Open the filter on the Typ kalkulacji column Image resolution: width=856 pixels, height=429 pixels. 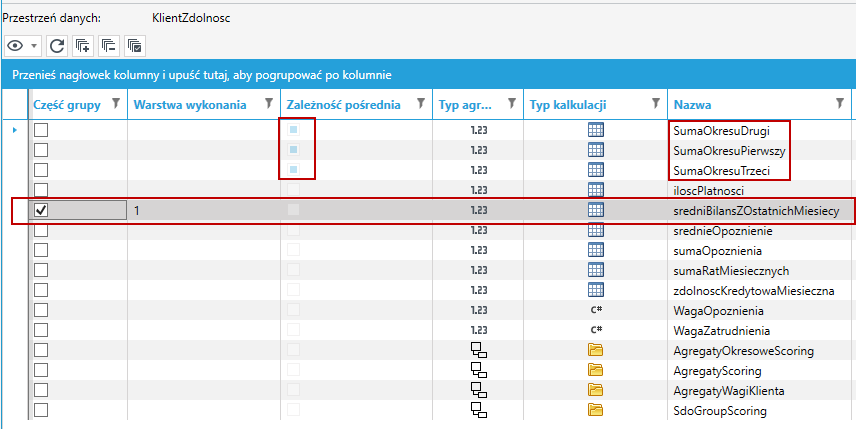[657, 104]
